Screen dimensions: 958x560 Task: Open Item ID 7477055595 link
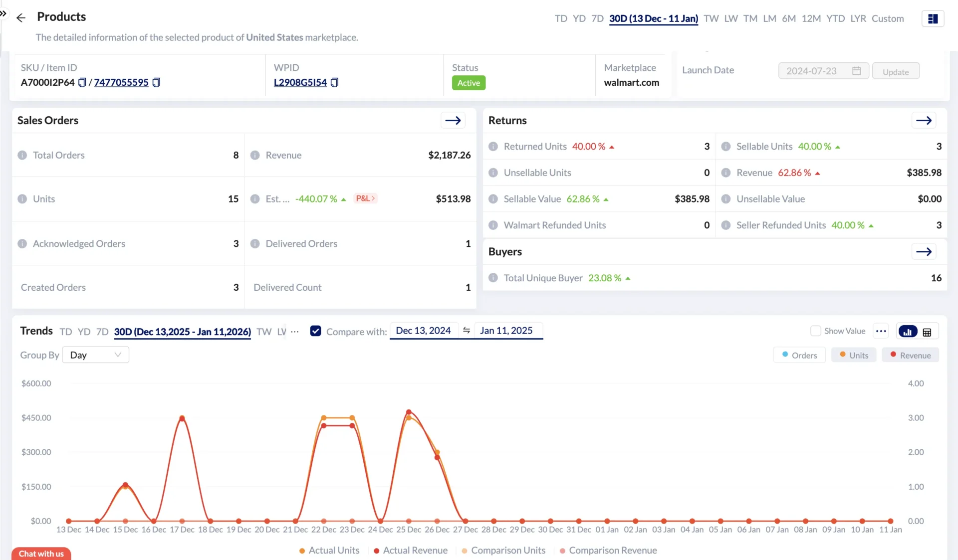point(121,82)
